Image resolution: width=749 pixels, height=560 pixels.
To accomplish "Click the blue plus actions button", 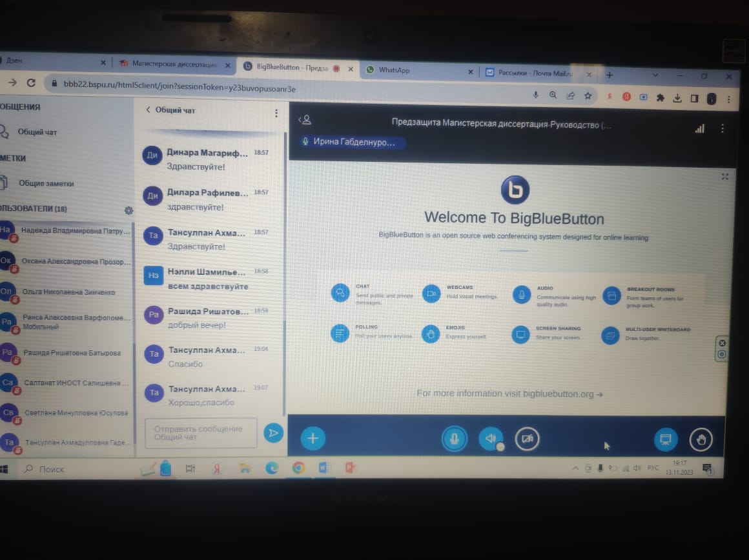I will click(x=313, y=439).
